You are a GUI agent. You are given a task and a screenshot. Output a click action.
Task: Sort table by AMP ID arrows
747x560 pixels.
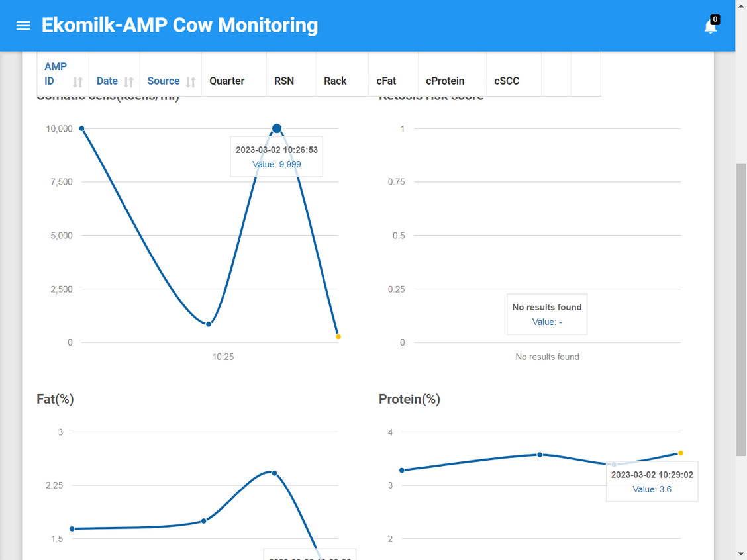pyautogui.click(x=77, y=82)
